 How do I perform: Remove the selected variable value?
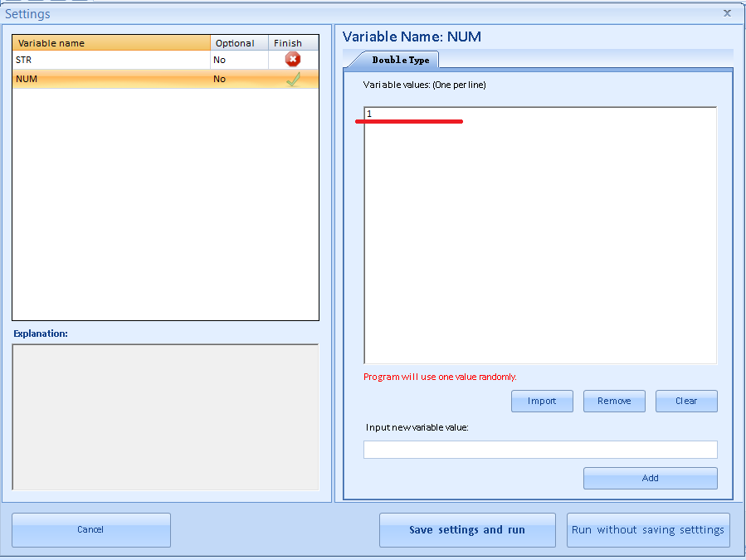pyautogui.click(x=614, y=402)
